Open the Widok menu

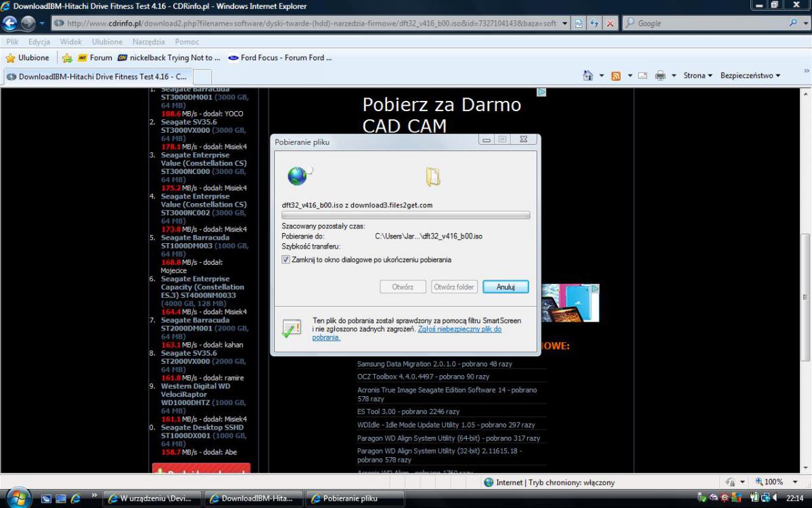[71, 41]
